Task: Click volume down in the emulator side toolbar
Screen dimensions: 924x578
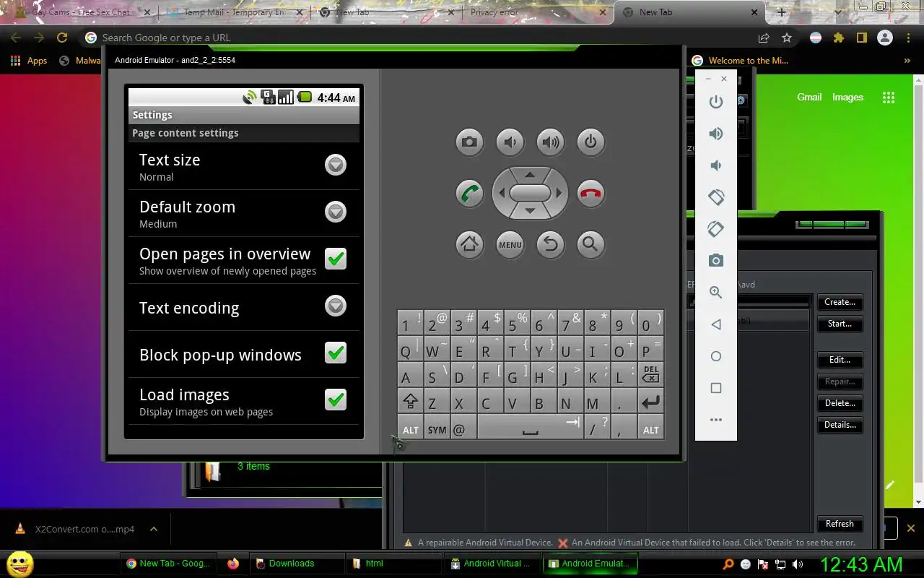Action: point(715,165)
